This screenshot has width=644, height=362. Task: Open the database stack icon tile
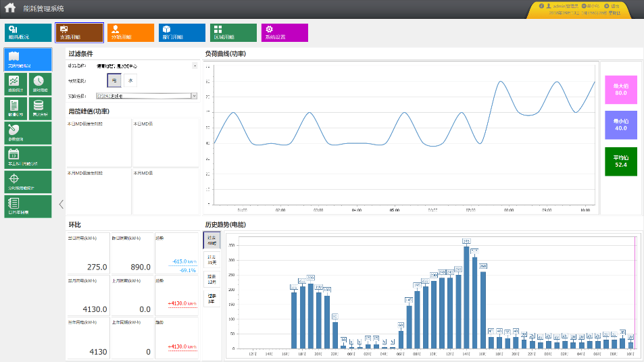(x=40, y=108)
